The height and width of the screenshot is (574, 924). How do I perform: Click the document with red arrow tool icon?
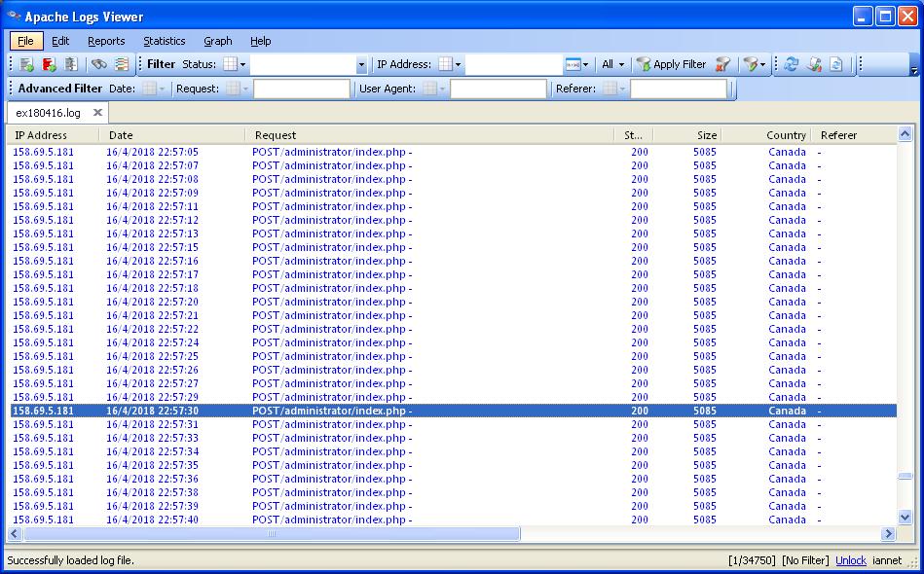pos(814,64)
